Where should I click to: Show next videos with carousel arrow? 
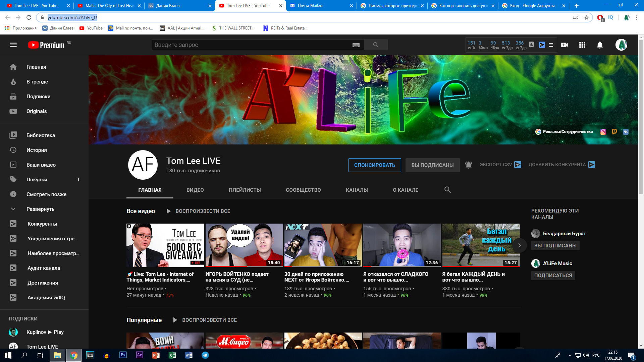(x=520, y=245)
